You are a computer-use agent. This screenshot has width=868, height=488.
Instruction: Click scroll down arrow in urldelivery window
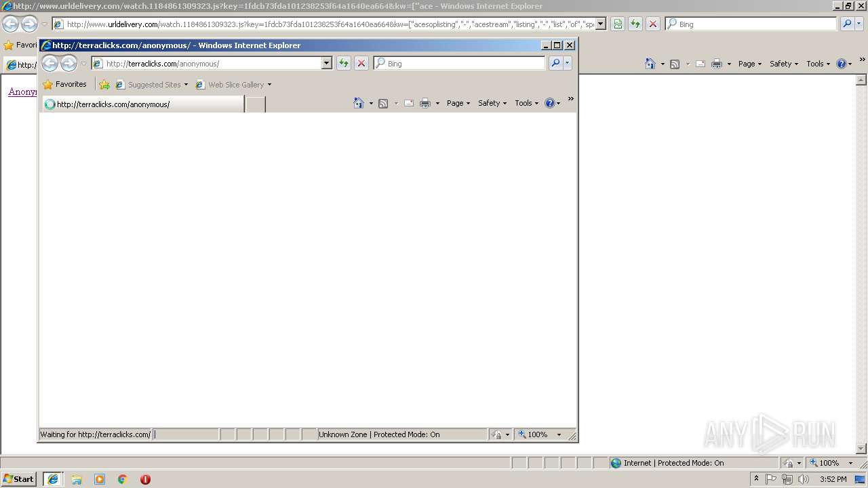pyautogui.click(x=862, y=449)
